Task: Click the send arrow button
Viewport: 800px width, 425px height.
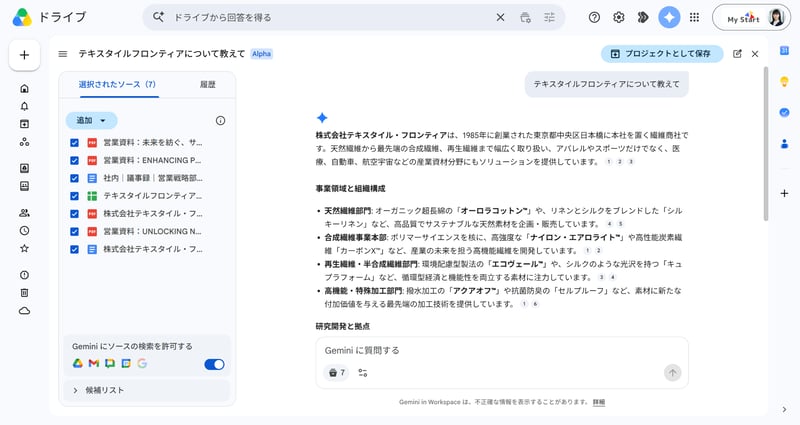Action: click(x=672, y=373)
